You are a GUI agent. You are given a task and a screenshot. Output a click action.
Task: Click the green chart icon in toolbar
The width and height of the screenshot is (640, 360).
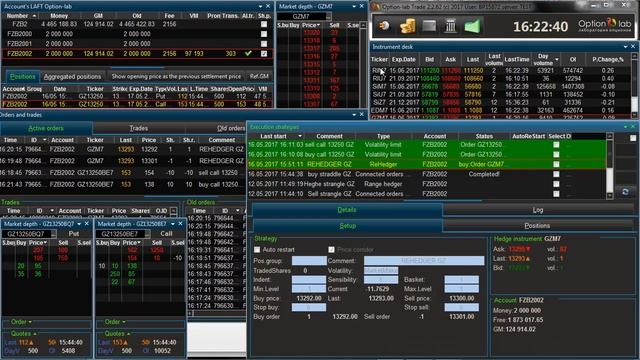[x=472, y=26]
